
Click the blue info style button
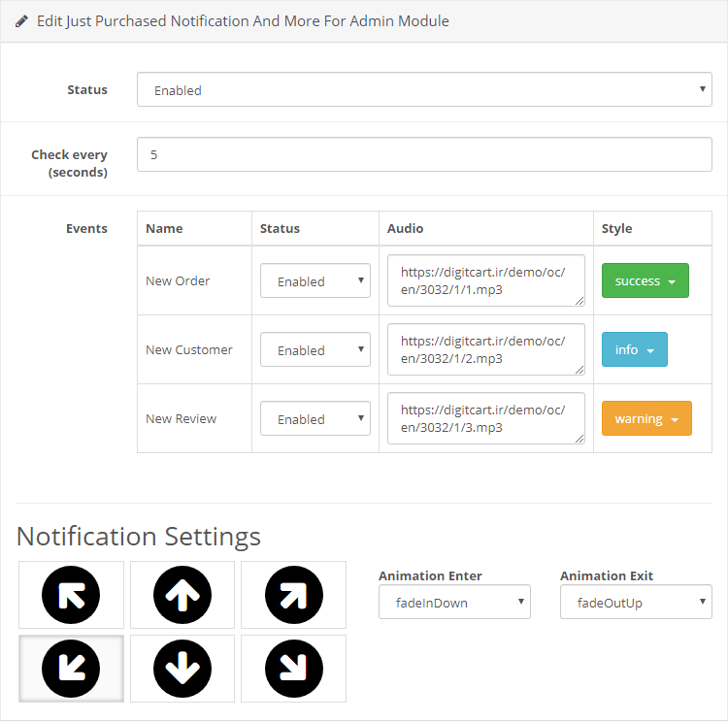point(635,349)
